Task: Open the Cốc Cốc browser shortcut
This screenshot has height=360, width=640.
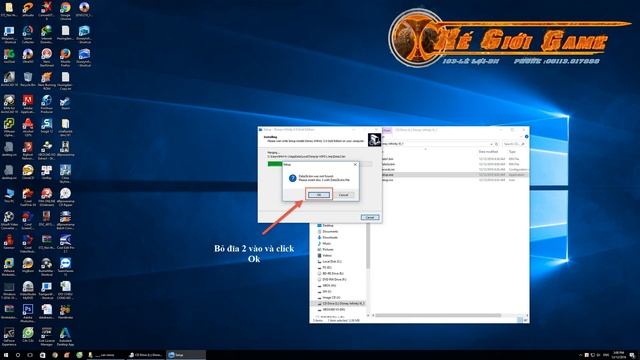Action: [x=28, y=335]
